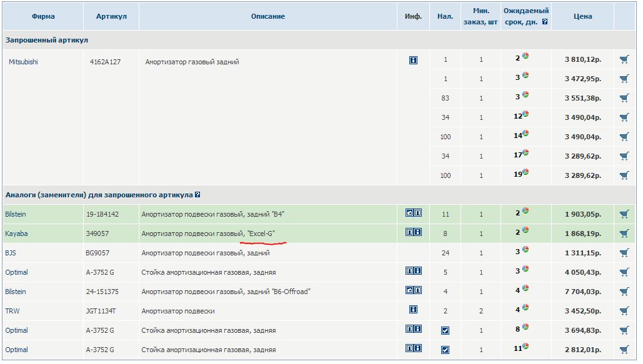
Task: Open info icon for Mitsubishi 4162A127
Action: point(413,61)
